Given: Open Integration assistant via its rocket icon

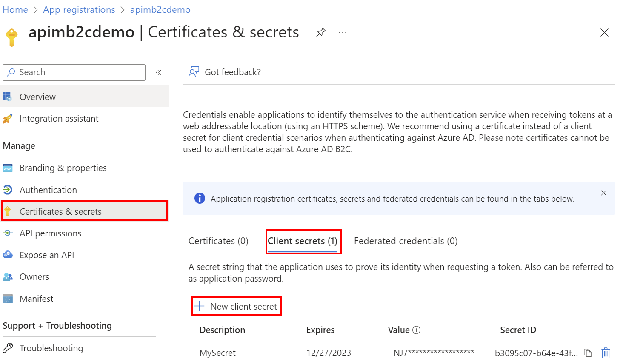Looking at the screenshot, I should [x=7, y=119].
